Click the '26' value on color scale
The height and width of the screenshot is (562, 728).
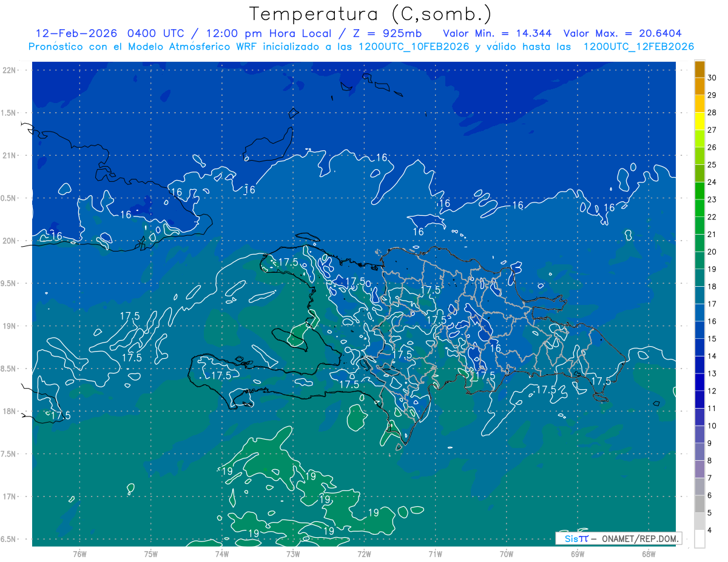point(712,147)
